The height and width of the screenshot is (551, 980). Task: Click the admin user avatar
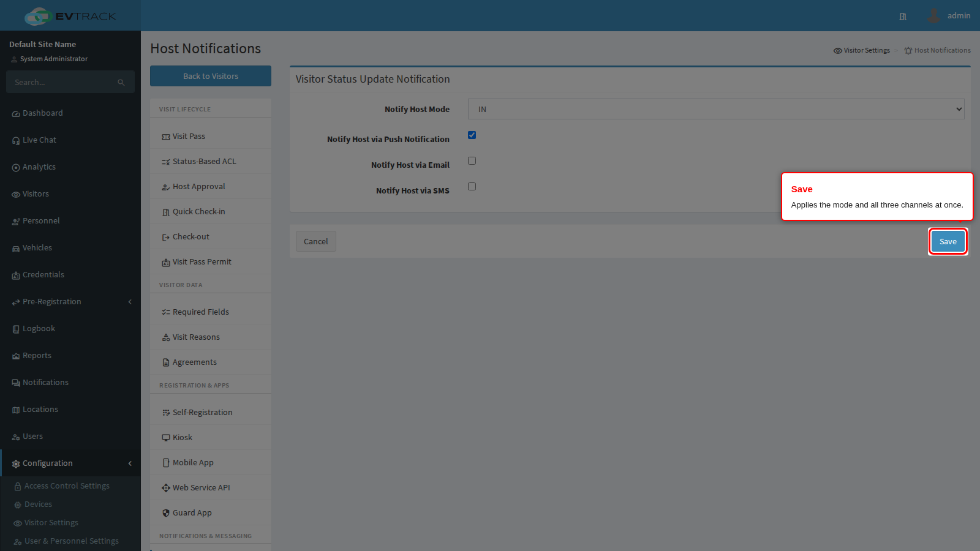(x=933, y=16)
